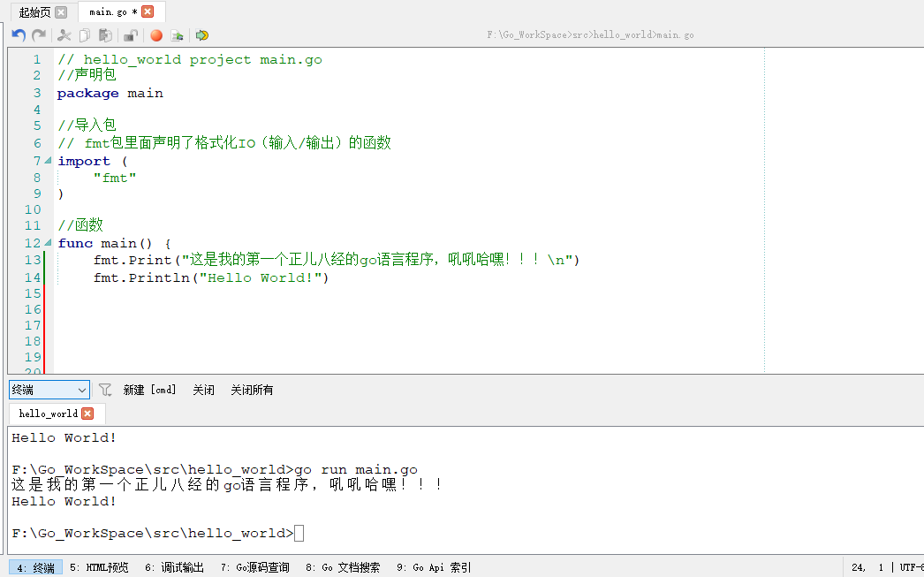Click the document with green arrow icon
The image size is (924, 577).
click(x=177, y=35)
